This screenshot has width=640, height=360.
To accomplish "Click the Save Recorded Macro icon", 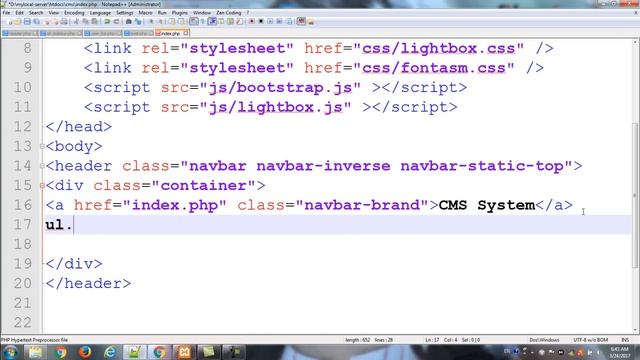I will (x=289, y=21).
